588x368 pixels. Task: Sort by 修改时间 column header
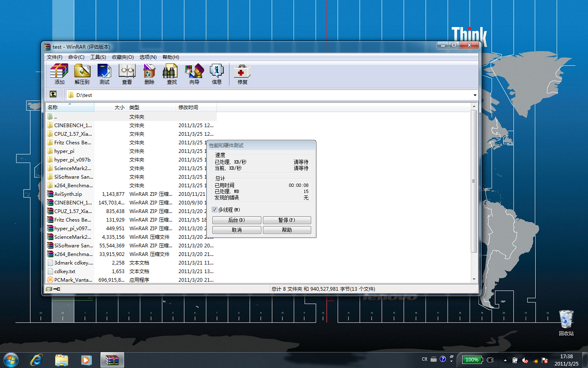(196, 107)
